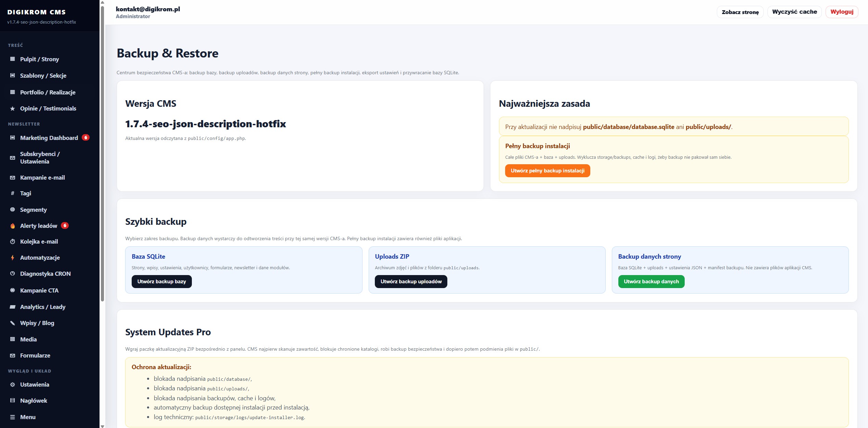Click the globe icon next to Segmenty
The image size is (868, 428).
pos(13,210)
